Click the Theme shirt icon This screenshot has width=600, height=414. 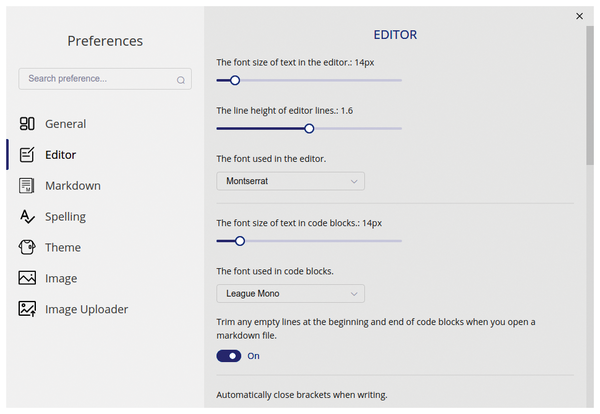coord(27,248)
